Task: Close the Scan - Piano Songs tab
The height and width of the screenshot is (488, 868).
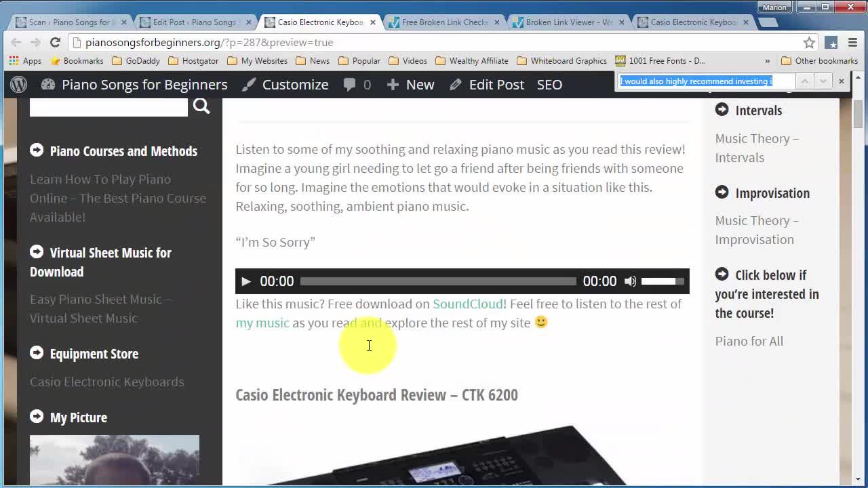Action: 123,22
